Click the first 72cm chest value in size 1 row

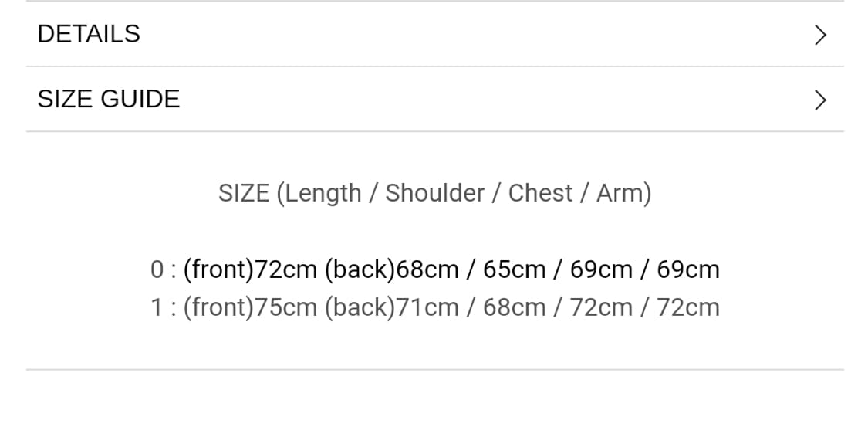pyautogui.click(x=602, y=307)
